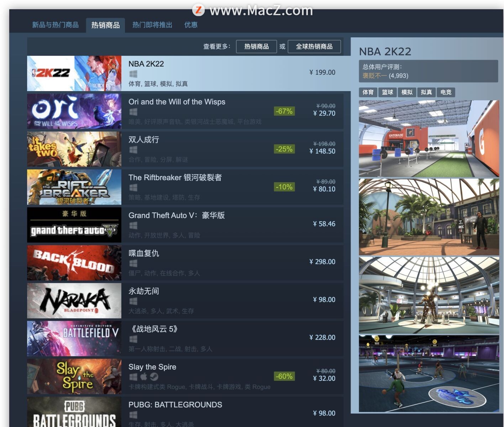
Task: Click the -67% discount badge for Ori
Action: tap(284, 111)
